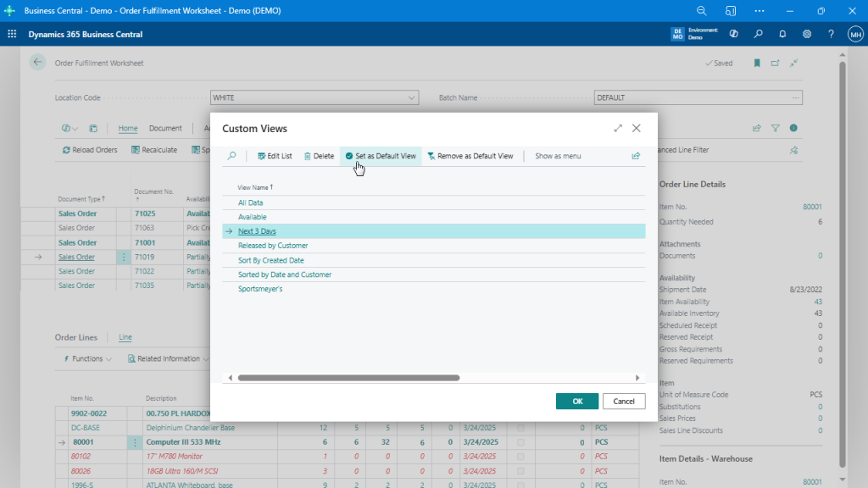Click the funnel filter icon on the worksheet
The width and height of the screenshot is (868, 488).
[775, 127]
